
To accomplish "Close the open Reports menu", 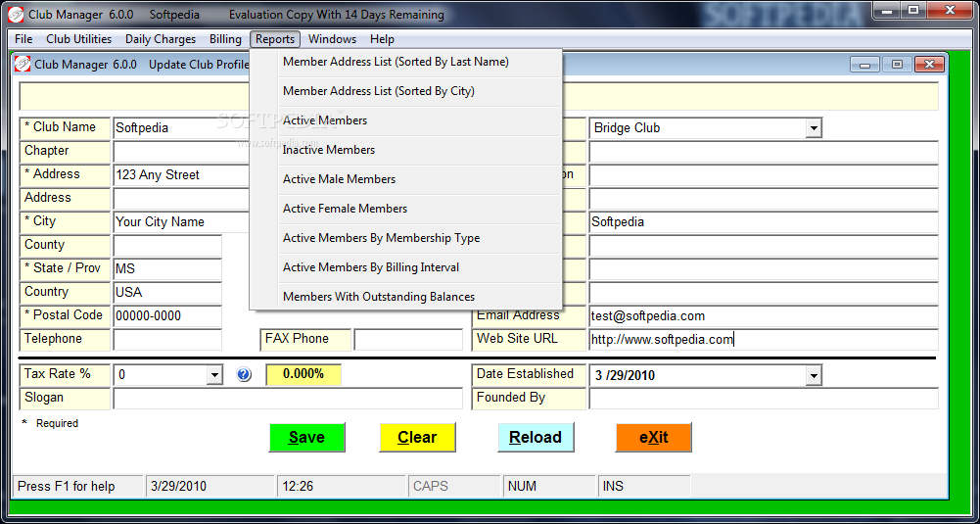I will click(x=275, y=39).
